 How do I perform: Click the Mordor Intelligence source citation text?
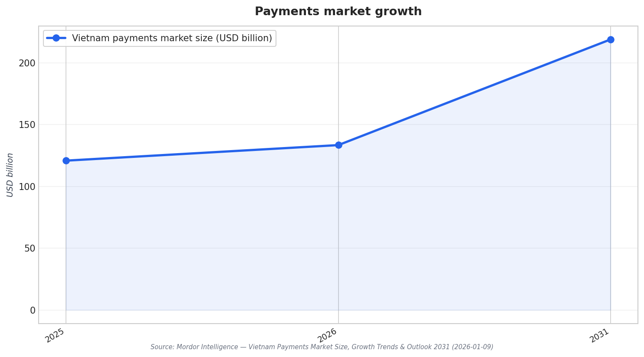[322, 347]
